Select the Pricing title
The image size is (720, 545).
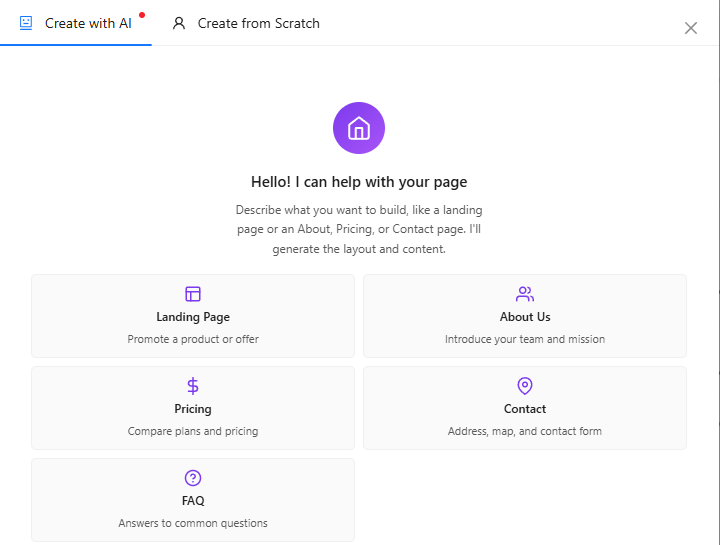click(193, 409)
